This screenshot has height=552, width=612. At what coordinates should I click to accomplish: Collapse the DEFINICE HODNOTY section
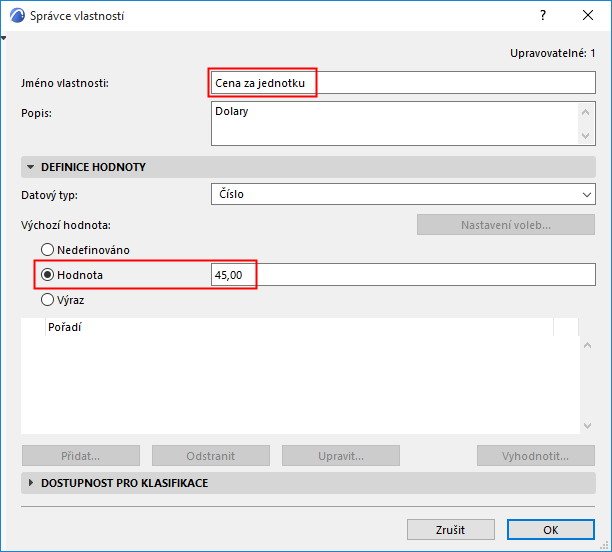[x=30, y=167]
